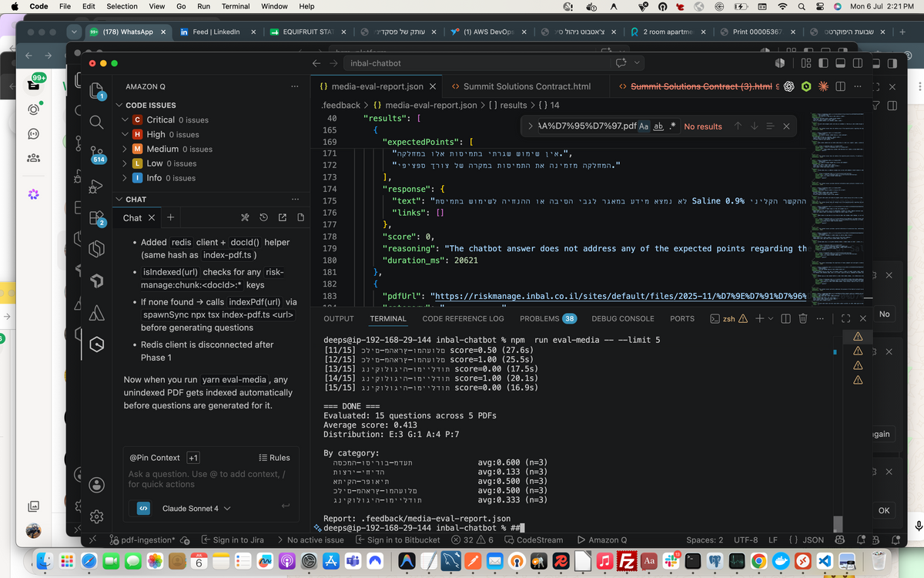Collapse the High issues group
This screenshot has width=924, height=578.
126,135
